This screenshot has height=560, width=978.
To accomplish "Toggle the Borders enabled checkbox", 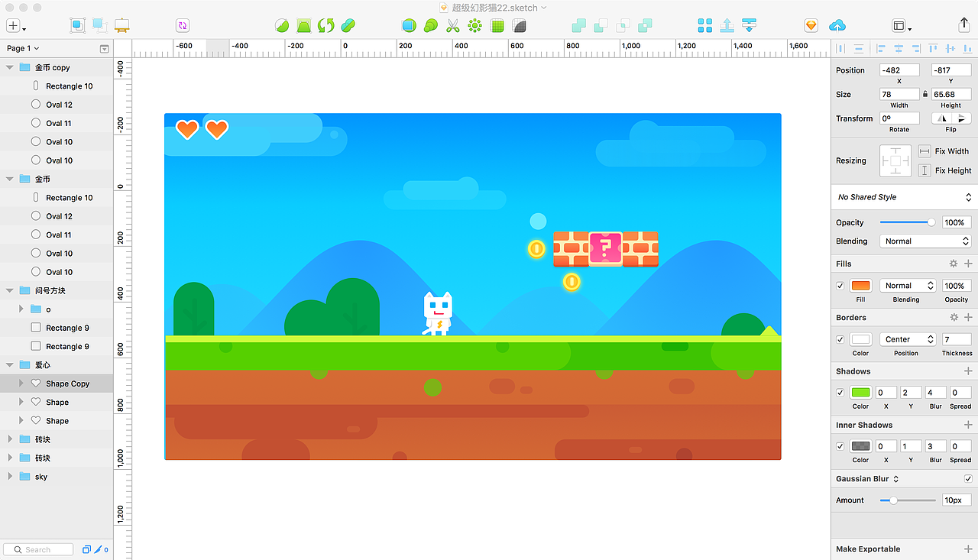I will tap(840, 339).
